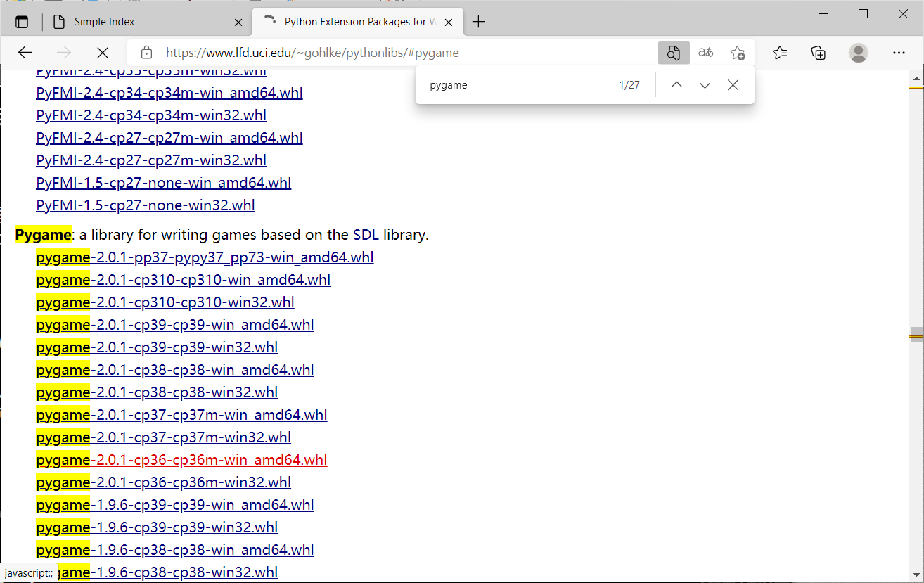
Task: Open the Favorites list
Action: [779, 53]
